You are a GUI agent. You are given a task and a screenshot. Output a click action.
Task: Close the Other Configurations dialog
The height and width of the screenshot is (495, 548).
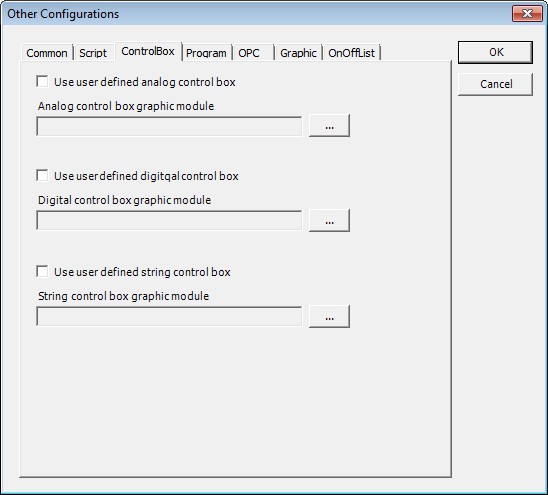[x=527, y=14]
